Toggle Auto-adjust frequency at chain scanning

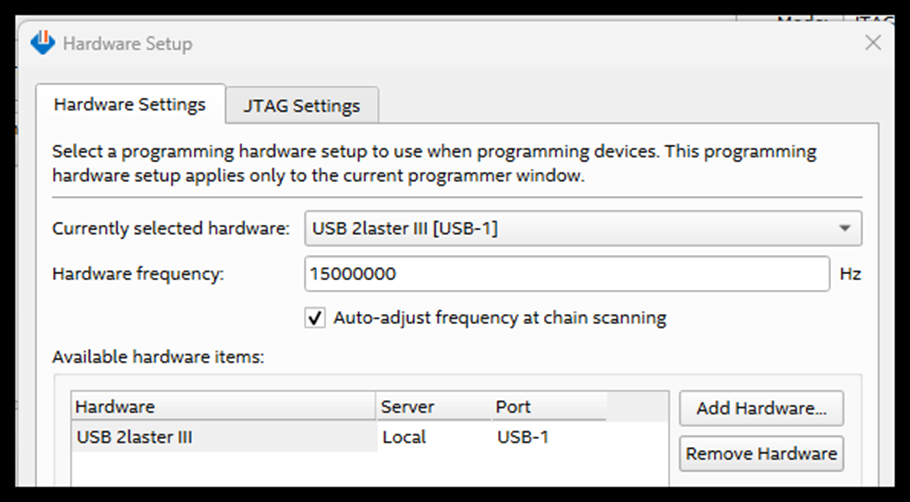(x=315, y=318)
